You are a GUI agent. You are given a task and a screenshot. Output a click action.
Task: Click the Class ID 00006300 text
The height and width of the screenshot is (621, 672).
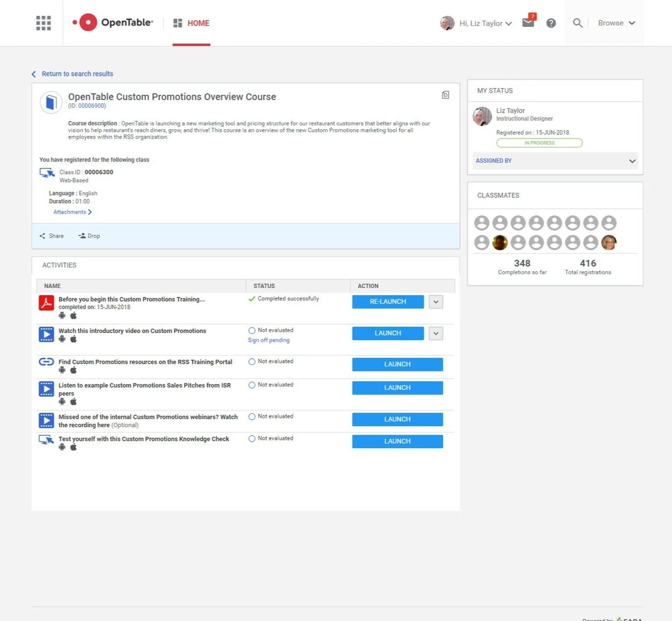[86, 172]
